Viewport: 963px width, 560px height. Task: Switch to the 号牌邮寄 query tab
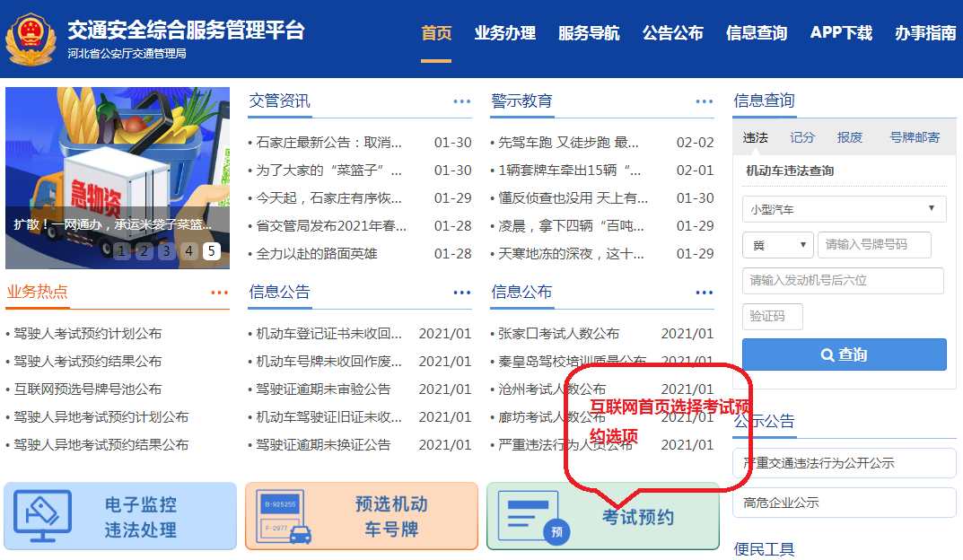point(915,137)
